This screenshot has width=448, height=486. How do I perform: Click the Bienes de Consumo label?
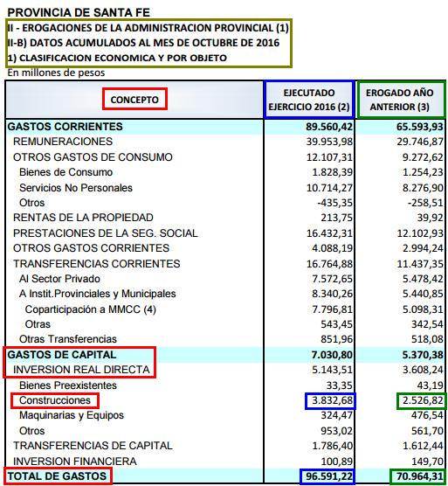click(66, 172)
